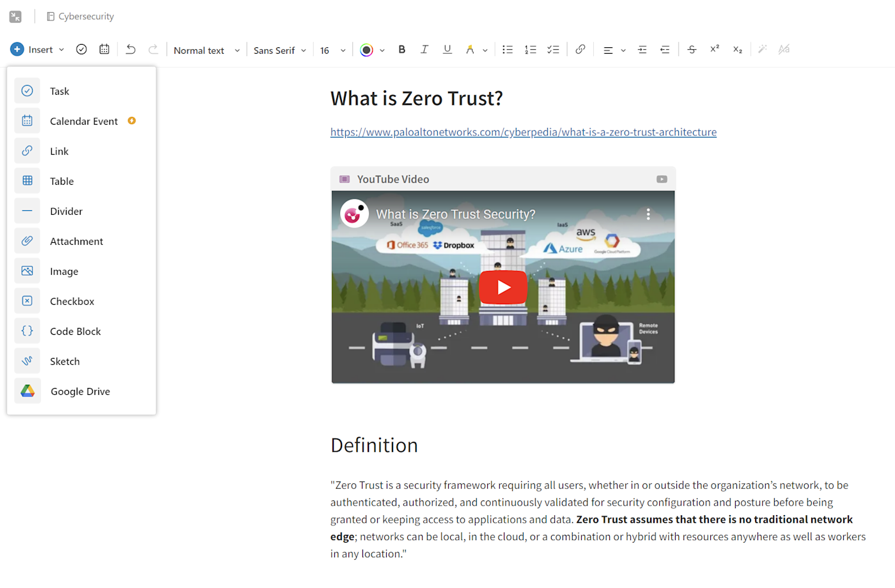Expand the highlight color dropdown arrow

(485, 50)
